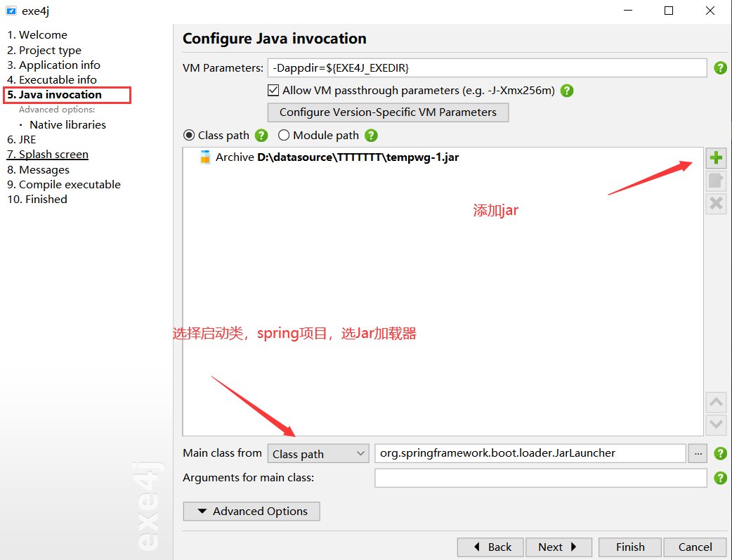The image size is (732, 560).
Task: Click the Next button
Action: click(x=558, y=547)
